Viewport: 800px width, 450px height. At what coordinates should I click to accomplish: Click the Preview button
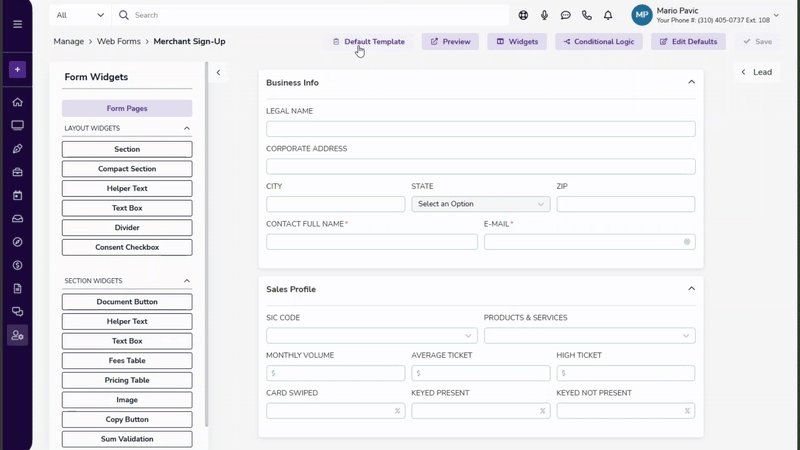[x=450, y=42]
